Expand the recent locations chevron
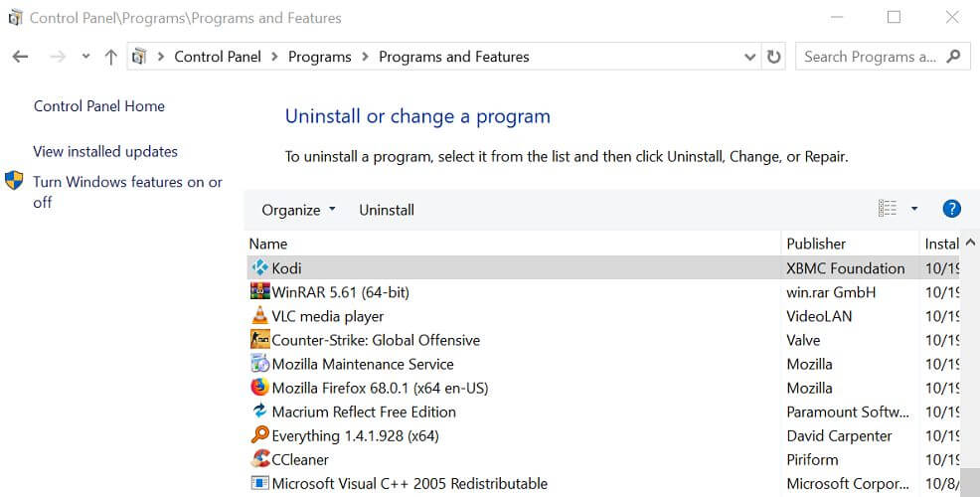 85,57
